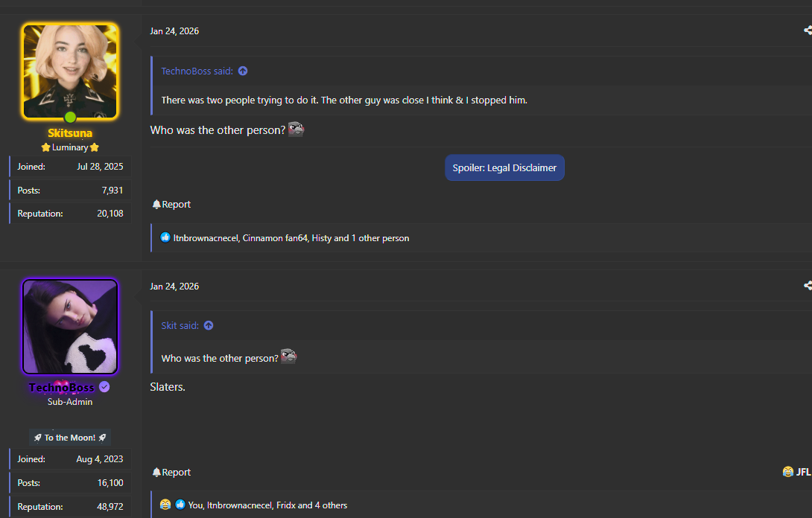Screen dimensions: 812x518
Task: Click the share icon on TechnoBoss's post
Action: (x=808, y=286)
